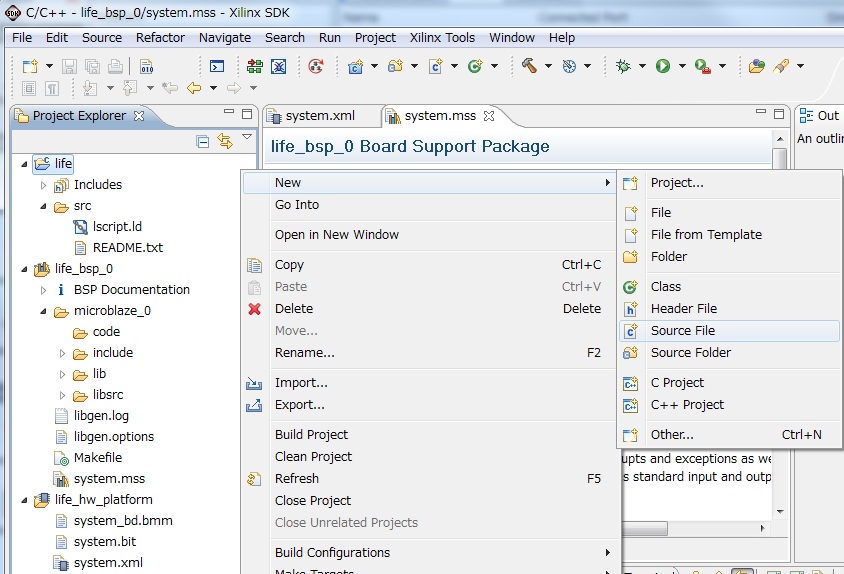Collapse the src folder node

(x=44, y=206)
